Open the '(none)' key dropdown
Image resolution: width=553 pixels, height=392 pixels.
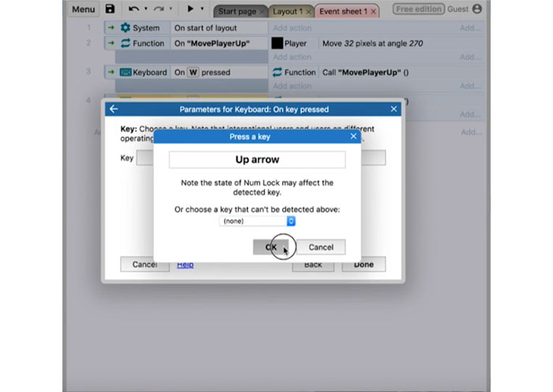click(257, 221)
